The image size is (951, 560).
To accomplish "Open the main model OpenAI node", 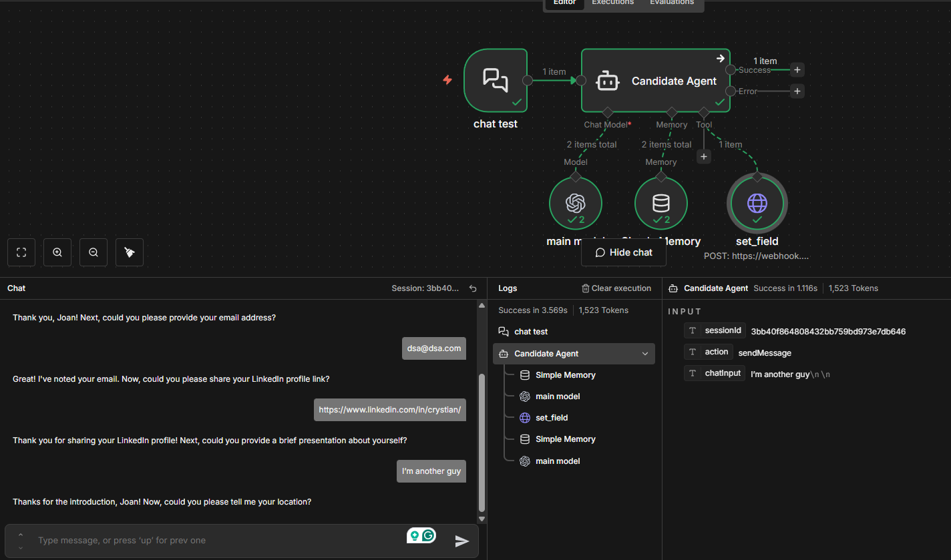I will (x=575, y=203).
